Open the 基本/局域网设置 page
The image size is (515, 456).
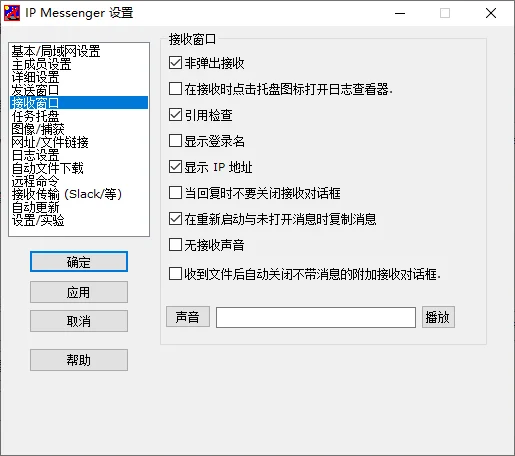79,51
